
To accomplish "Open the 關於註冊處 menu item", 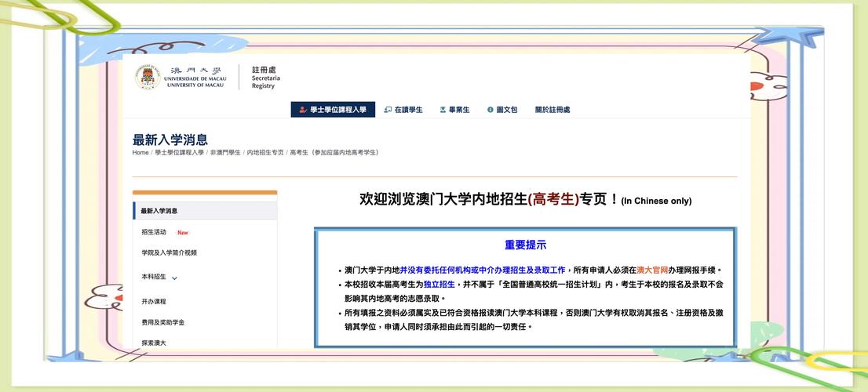I will click(553, 110).
